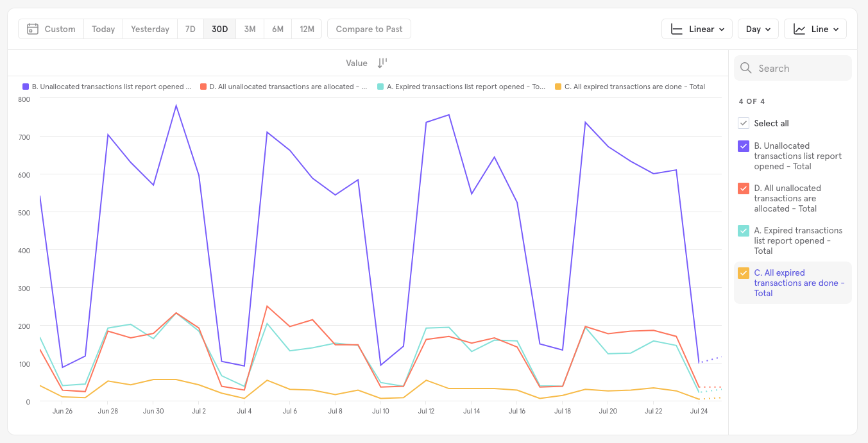Click the Jul 18 x-axis label
Screen dimensions: 868x443
coord(563,412)
